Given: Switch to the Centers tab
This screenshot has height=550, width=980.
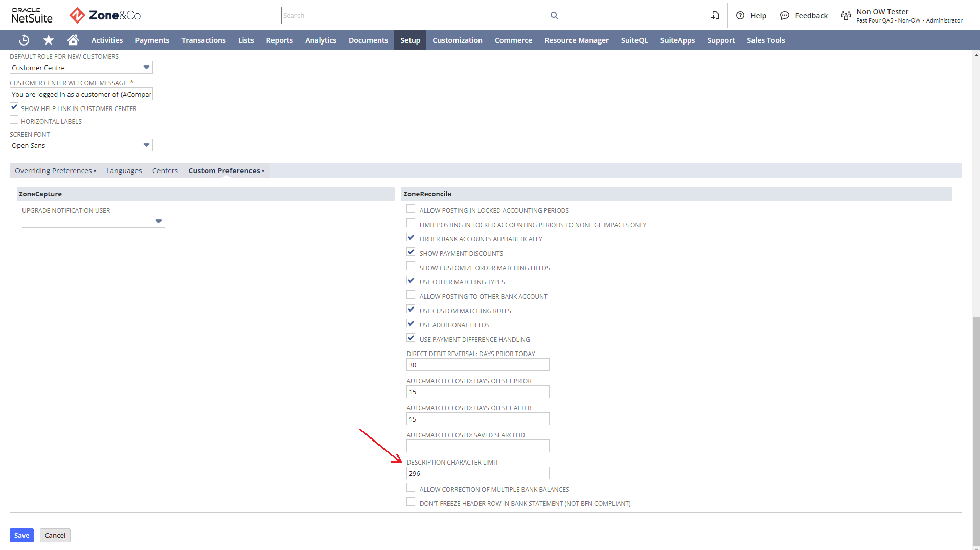Looking at the screenshot, I should (x=165, y=171).
